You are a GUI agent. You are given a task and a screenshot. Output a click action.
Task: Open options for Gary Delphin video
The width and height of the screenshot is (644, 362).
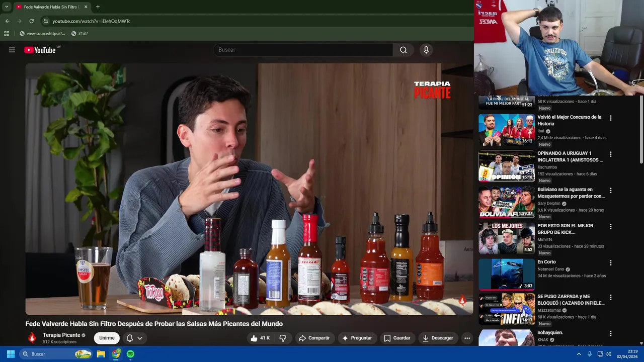pos(611,191)
